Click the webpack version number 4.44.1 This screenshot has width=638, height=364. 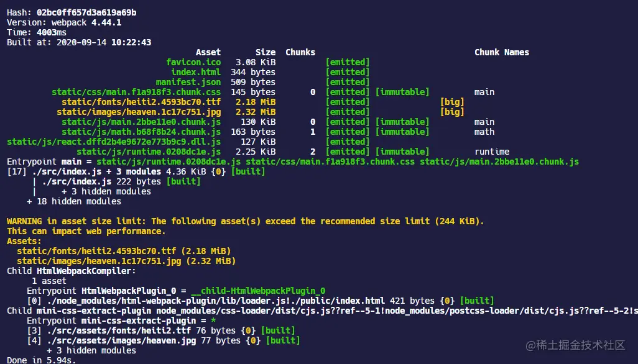tap(106, 22)
